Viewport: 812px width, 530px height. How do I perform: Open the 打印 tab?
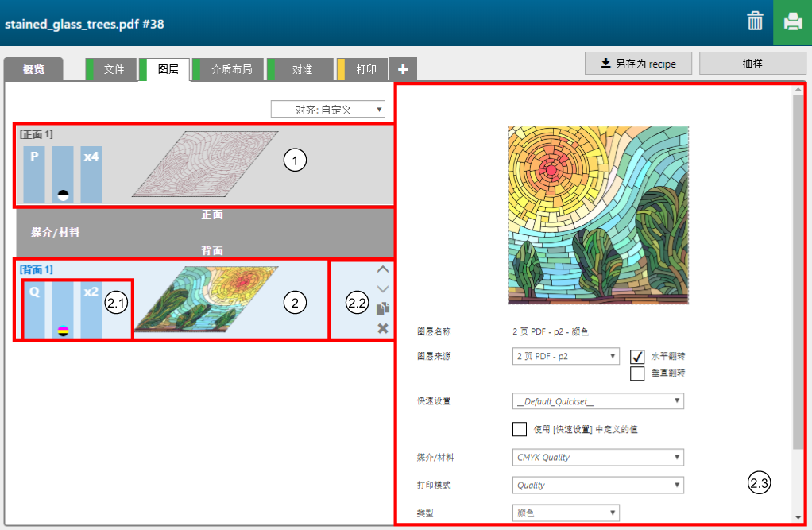362,69
